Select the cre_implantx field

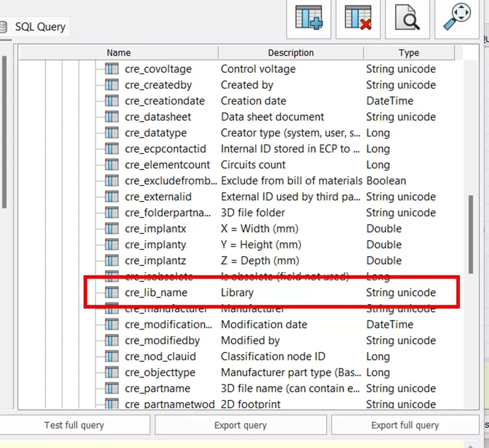[x=155, y=229]
